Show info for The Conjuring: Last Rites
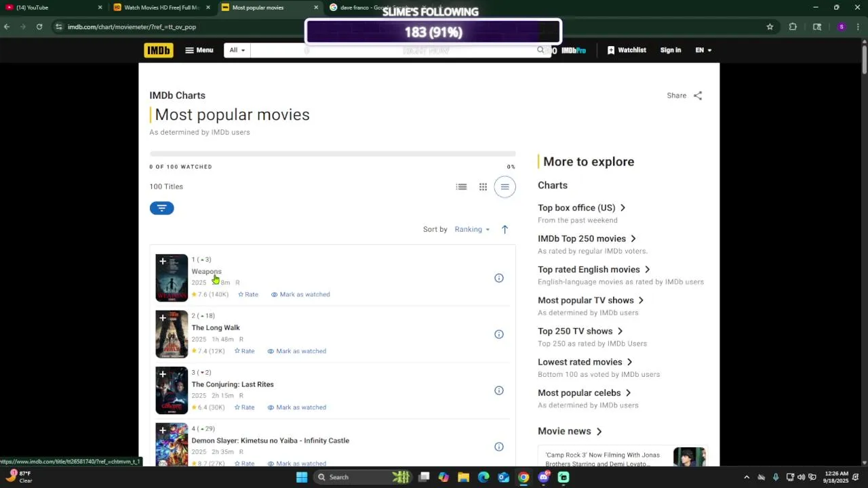 tap(499, 390)
